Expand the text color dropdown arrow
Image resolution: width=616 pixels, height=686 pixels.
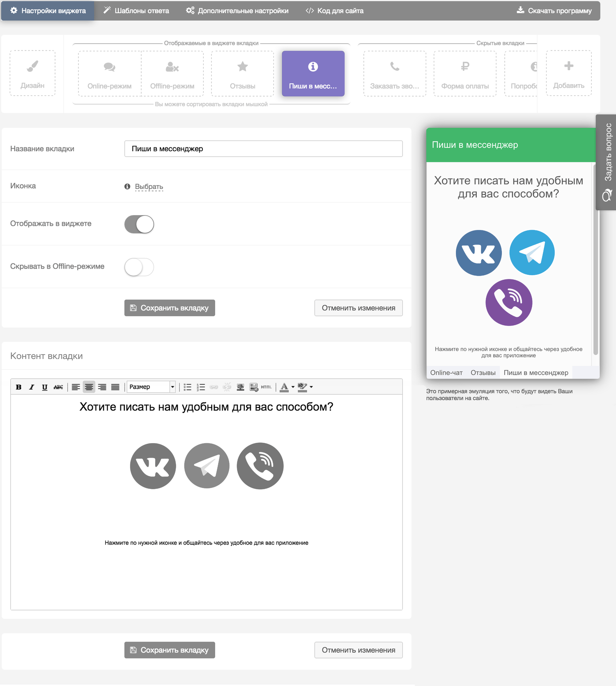click(x=293, y=387)
